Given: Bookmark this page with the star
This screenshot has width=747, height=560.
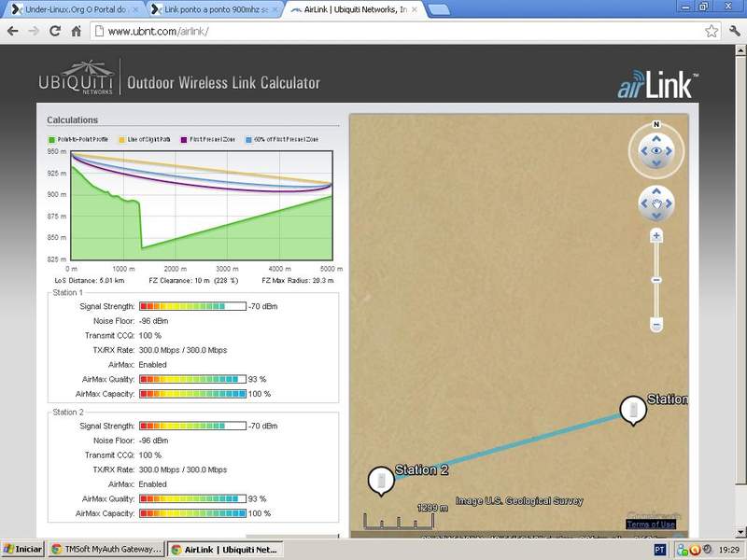Looking at the screenshot, I should point(712,32).
